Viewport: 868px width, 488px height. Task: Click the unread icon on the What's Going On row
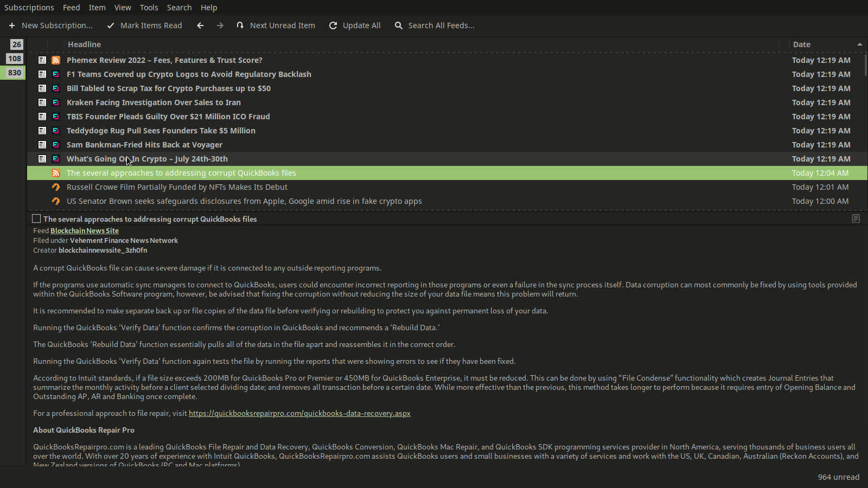42,159
